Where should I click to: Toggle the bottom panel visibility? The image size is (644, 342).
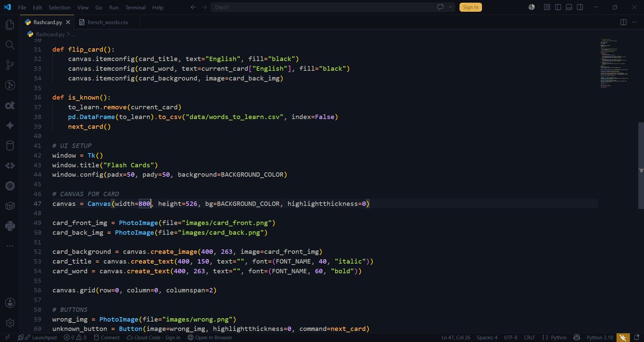pos(569,7)
